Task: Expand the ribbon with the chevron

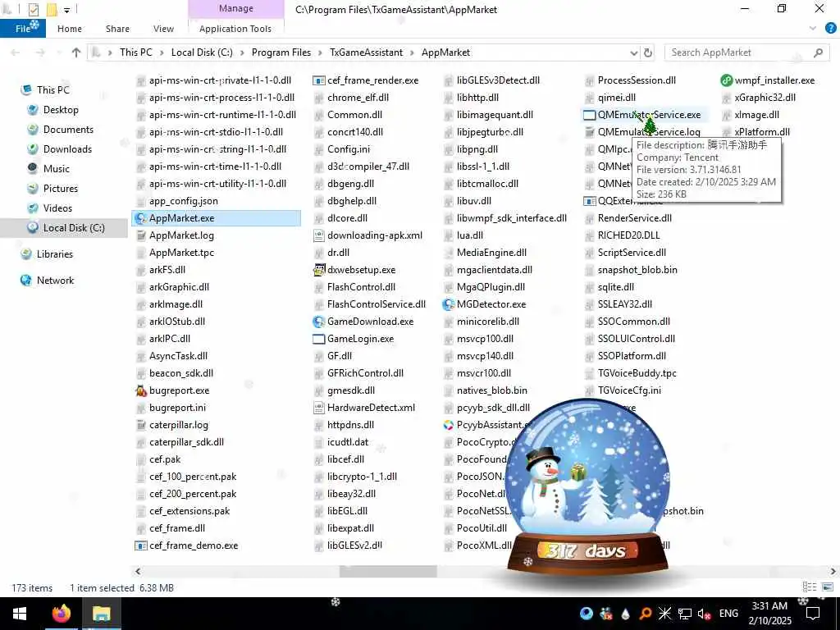Action: [x=813, y=29]
